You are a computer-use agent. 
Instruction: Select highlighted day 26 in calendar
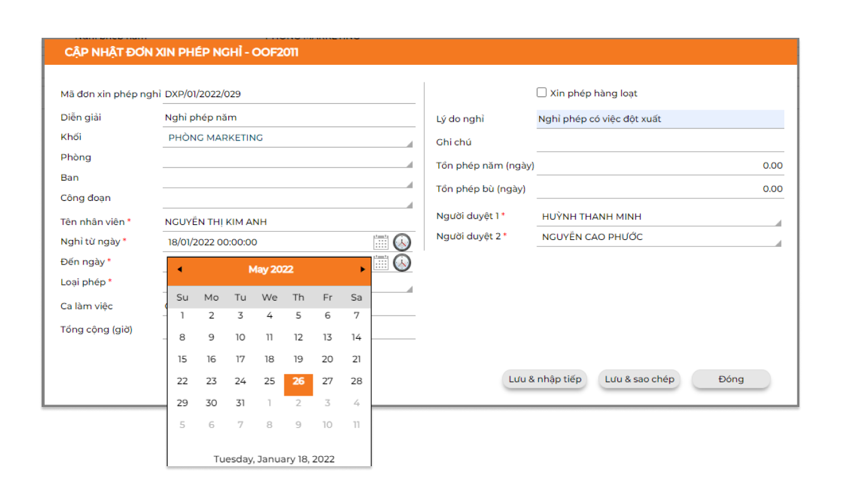[x=298, y=381]
